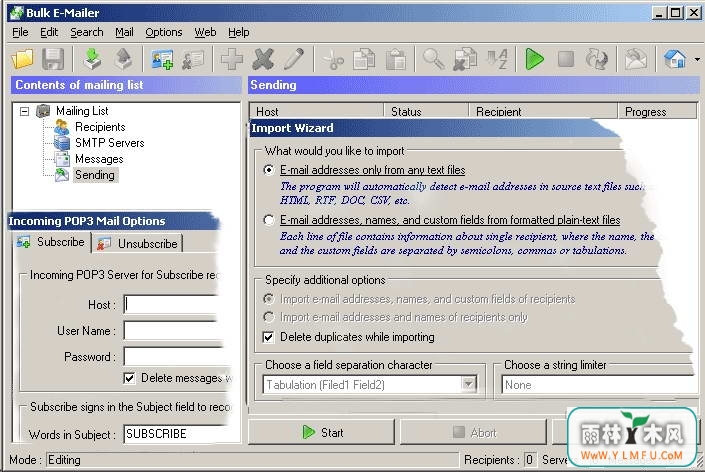
Task: Click the plus add toolbar icon
Action: (232, 59)
